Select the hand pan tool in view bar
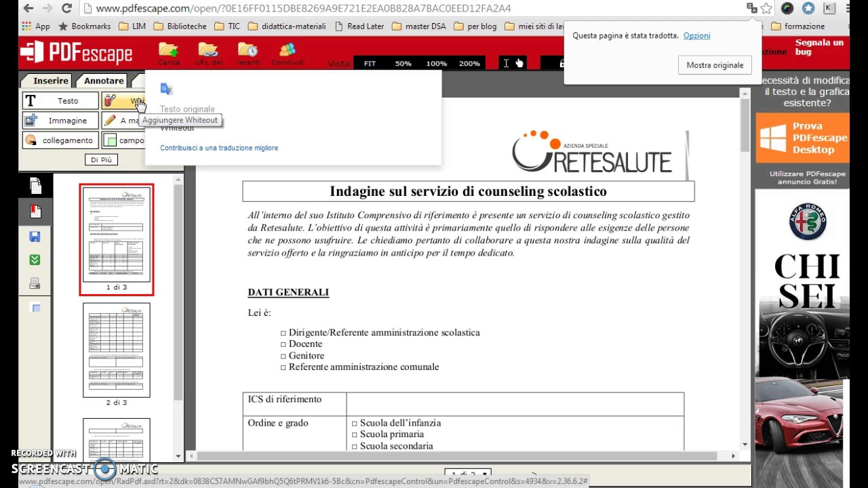The height and width of the screenshot is (488, 868). tap(519, 63)
